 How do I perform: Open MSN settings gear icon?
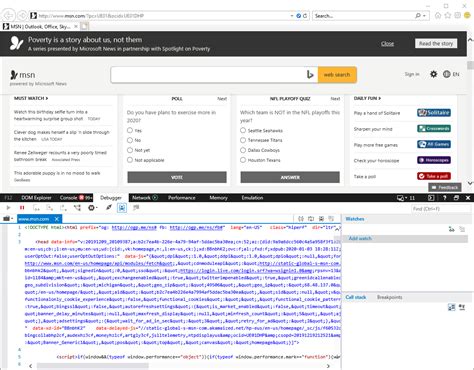(433, 74)
